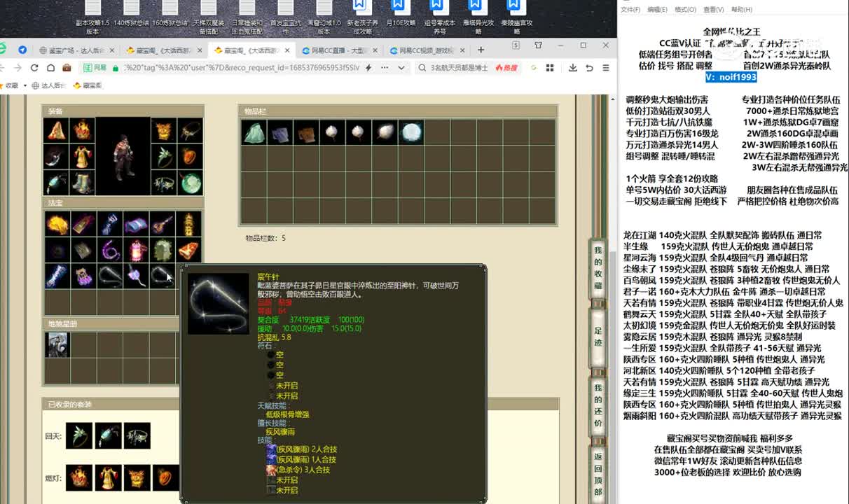Open the browser extensions grid icon
The image size is (849, 504).
coord(550,68)
